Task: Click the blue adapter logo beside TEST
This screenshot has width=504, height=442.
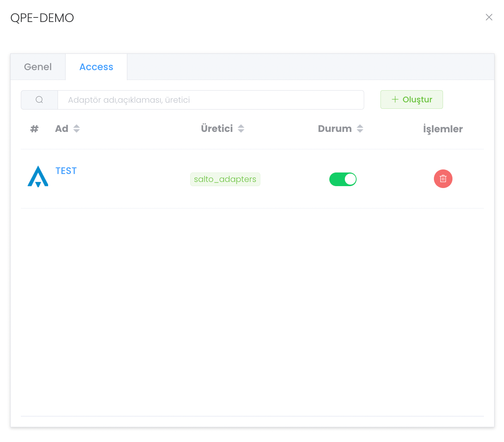Action: pos(38,177)
